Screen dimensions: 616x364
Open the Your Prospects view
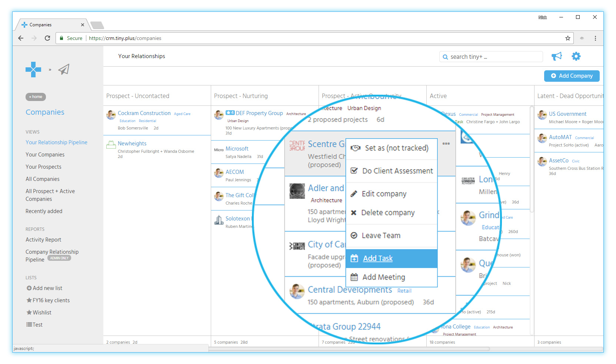coord(43,167)
